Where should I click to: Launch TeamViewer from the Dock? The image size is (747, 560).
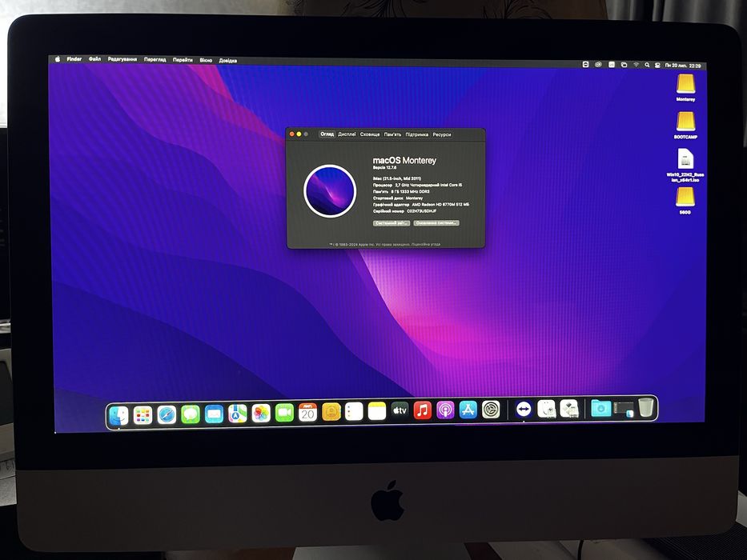(524, 409)
